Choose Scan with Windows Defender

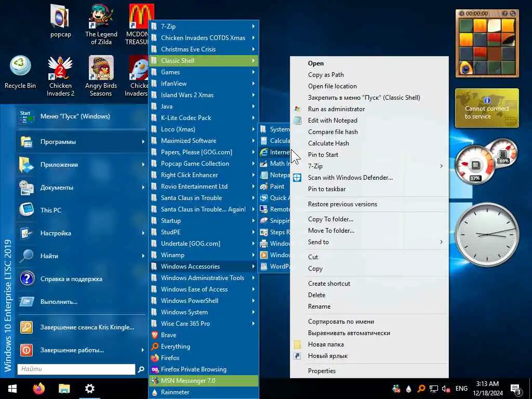[369, 178]
